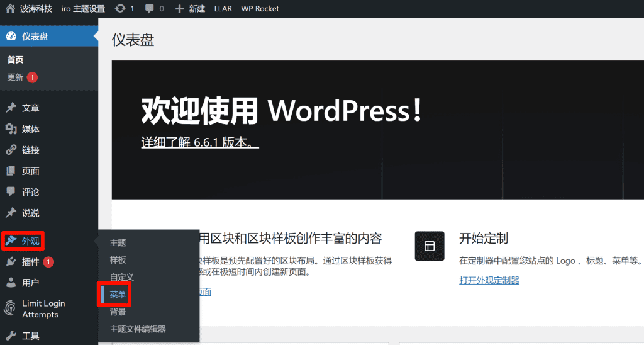Open the comments bubble icon in admin bar
Viewport: 644px width, 345px height.
click(150, 9)
